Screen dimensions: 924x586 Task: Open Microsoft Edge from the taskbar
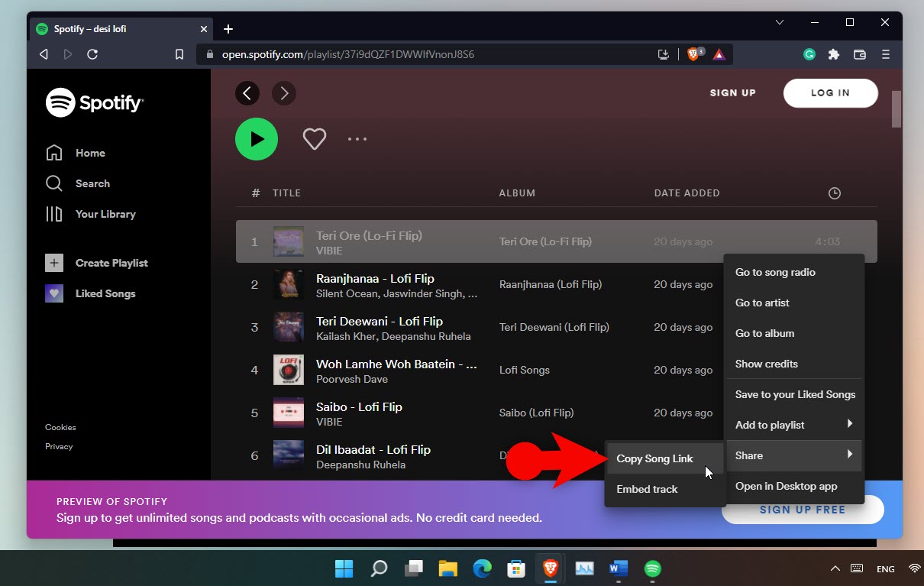[x=482, y=568]
